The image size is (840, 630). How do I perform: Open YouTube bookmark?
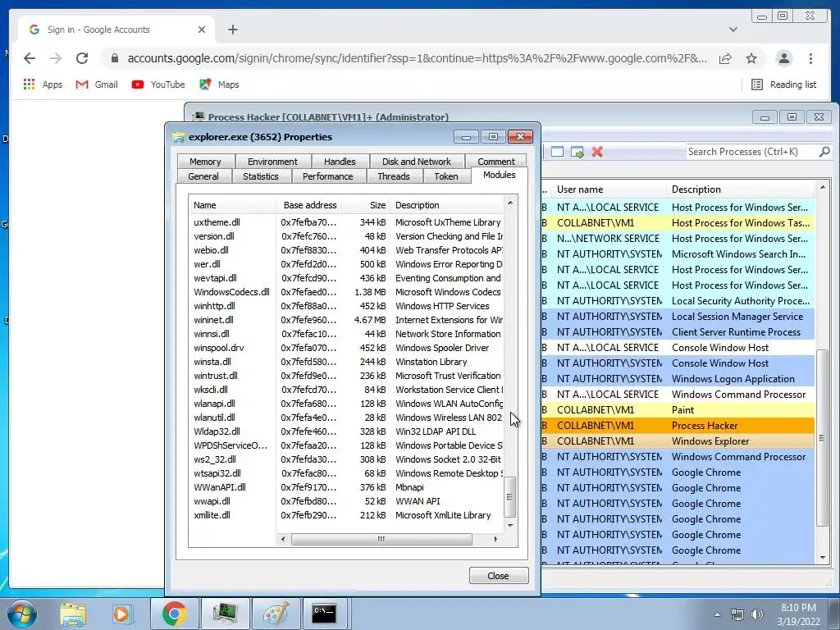[x=158, y=84]
